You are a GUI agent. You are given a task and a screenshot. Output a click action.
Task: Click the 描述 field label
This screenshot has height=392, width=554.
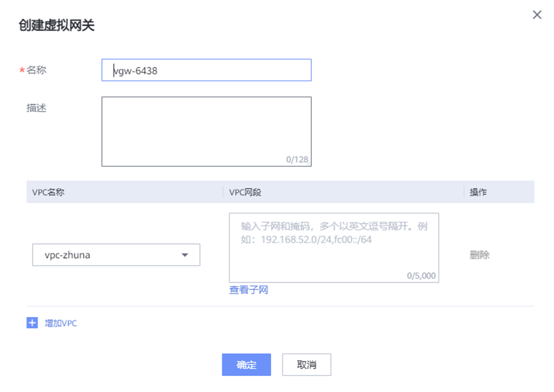[37, 108]
